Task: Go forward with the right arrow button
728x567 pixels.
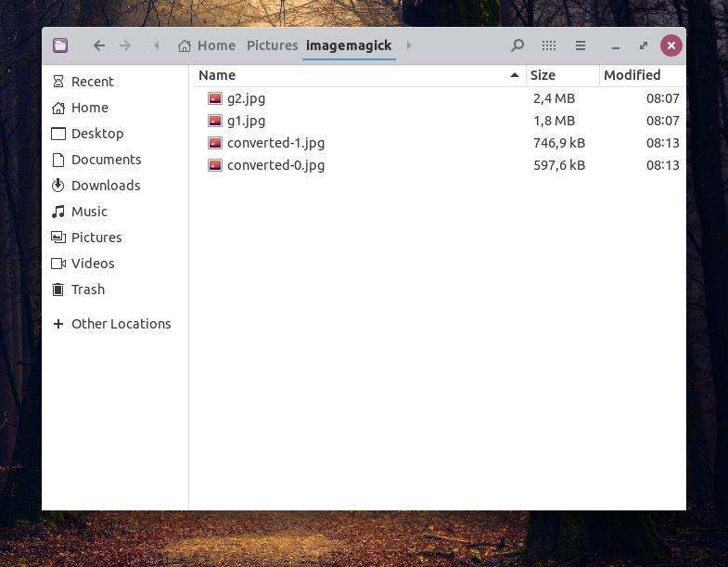Action: (x=125, y=45)
